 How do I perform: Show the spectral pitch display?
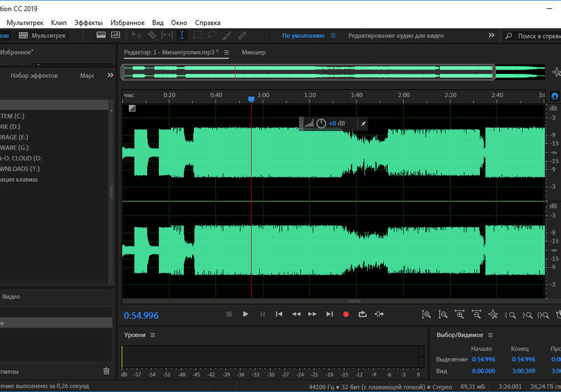coord(116,35)
